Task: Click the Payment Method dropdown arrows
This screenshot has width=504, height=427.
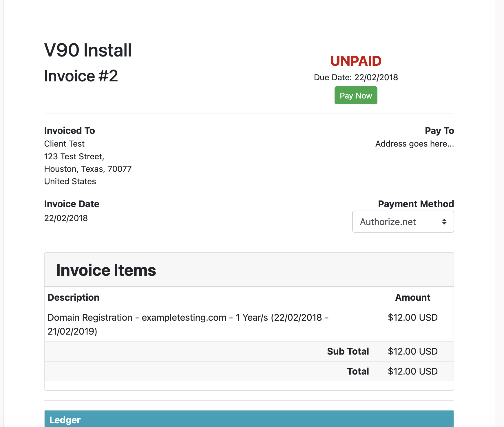Action: pyautogui.click(x=444, y=222)
